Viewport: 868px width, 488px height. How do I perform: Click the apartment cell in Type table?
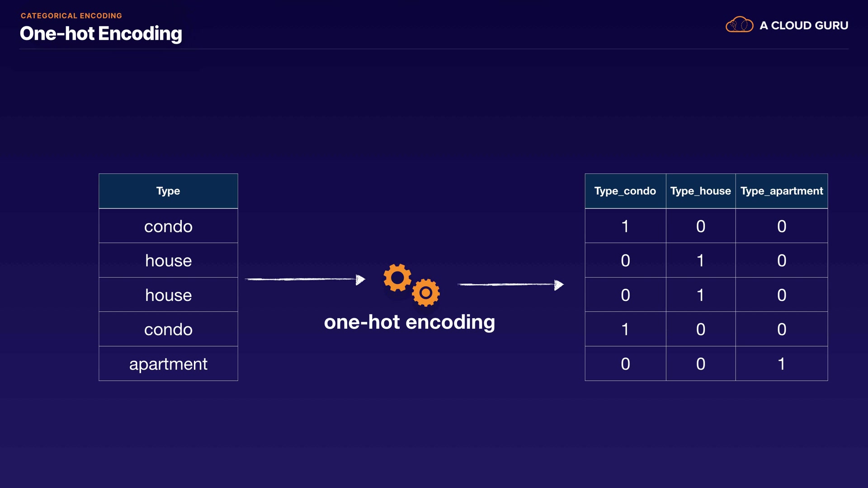(168, 364)
